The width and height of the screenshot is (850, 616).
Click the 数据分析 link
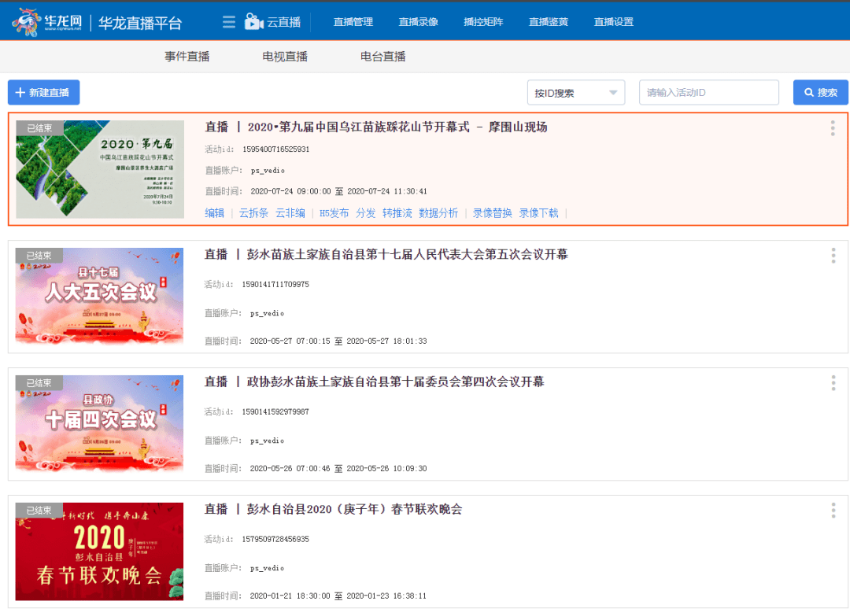pyautogui.click(x=438, y=213)
